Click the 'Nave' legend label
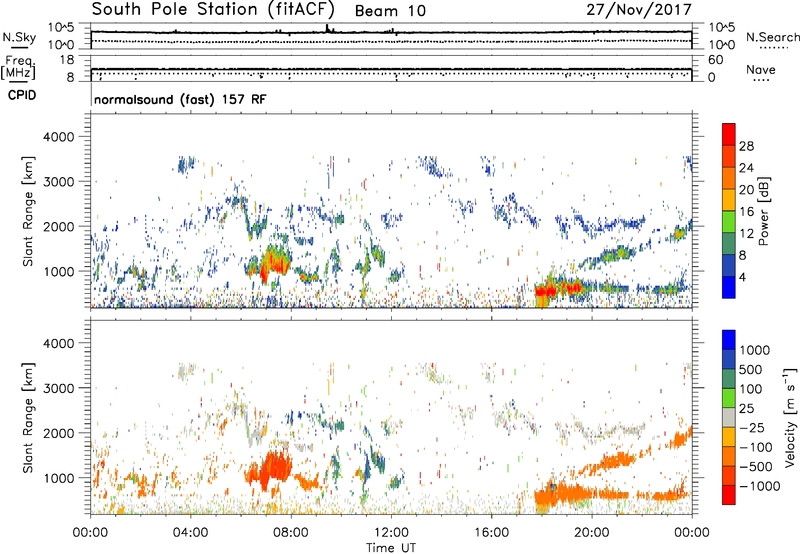 (761, 69)
